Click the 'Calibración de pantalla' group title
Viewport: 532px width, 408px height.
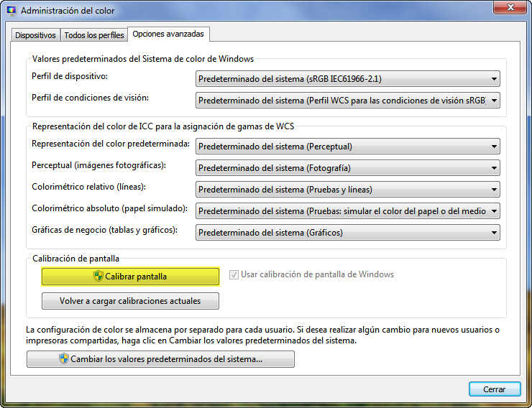[x=75, y=259]
